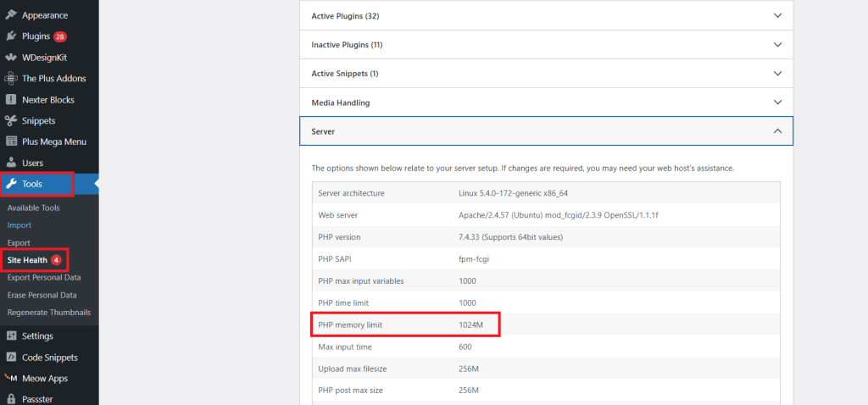Click the Appearance paintbrush icon
The width and height of the screenshot is (868, 405).
(10, 15)
